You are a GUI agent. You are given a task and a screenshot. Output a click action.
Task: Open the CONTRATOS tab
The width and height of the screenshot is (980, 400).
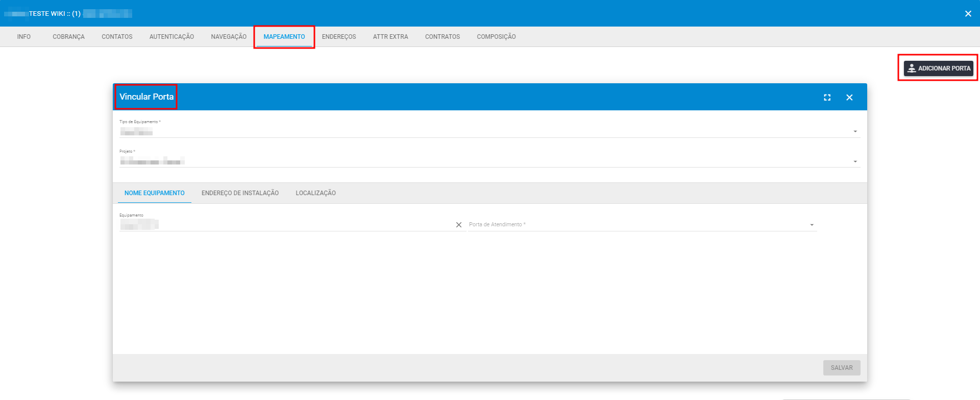pos(443,37)
